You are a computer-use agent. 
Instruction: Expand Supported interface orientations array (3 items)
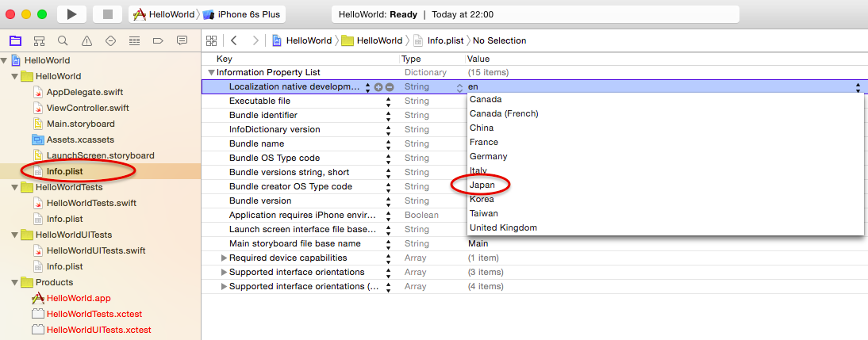[224, 272]
